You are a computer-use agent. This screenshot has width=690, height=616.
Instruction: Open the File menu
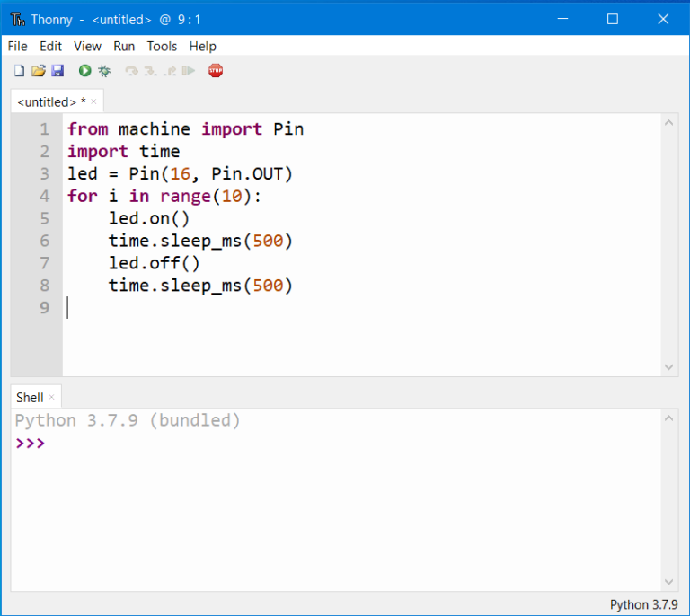17,46
